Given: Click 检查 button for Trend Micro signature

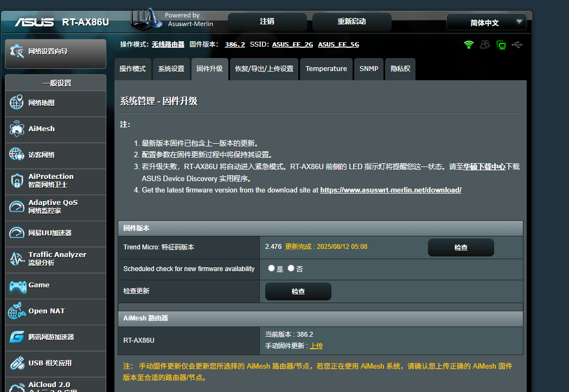Looking at the screenshot, I should (461, 247).
